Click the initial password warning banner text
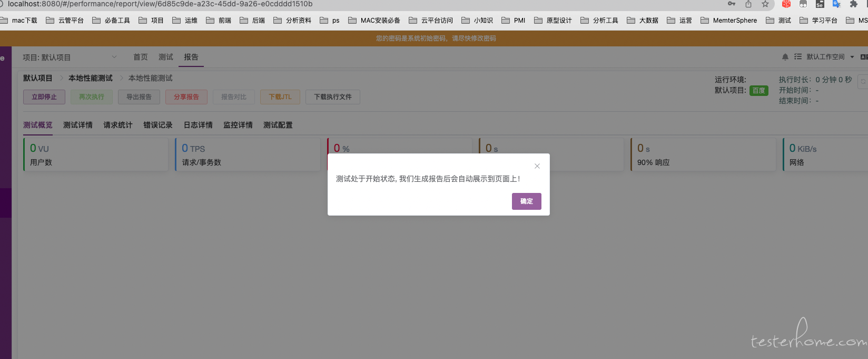The width and height of the screenshot is (868, 359). click(436, 38)
